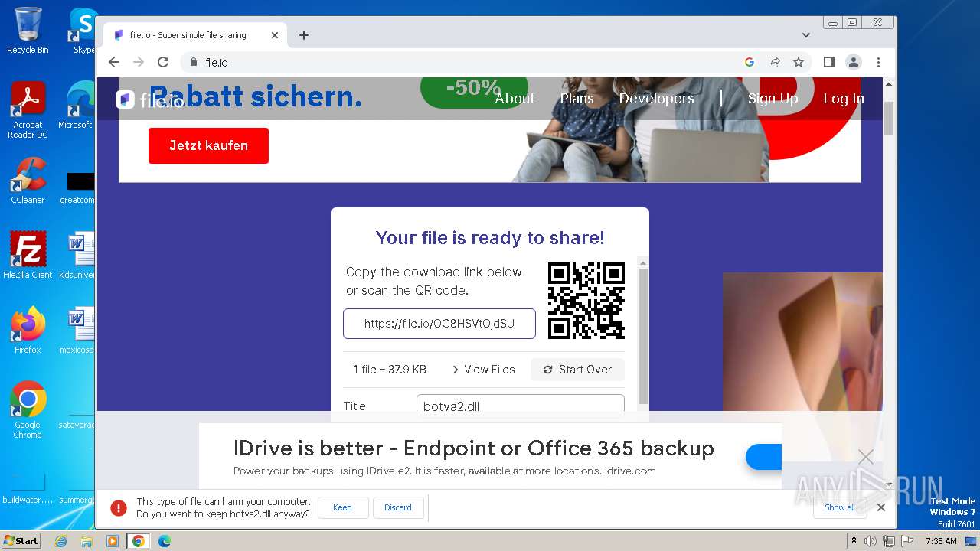Expand View Files
This screenshot has width=980, height=551.
483,370
